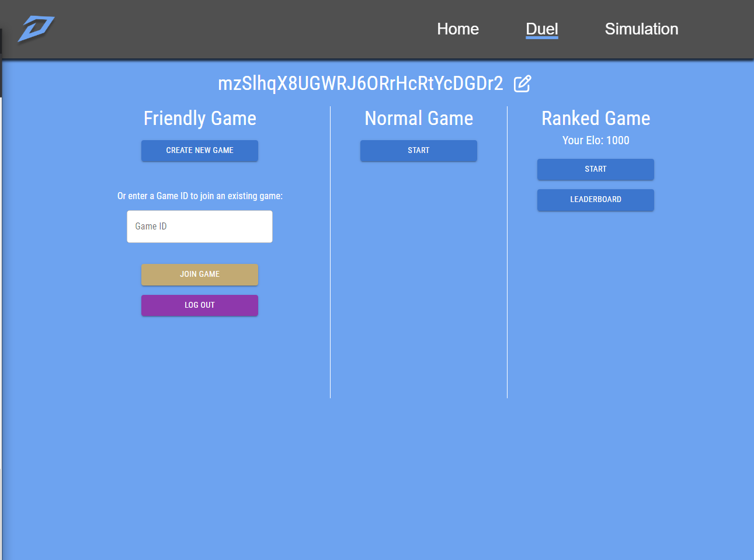
Task: Click the Your Elo: 1000 text
Action: pyautogui.click(x=595, y=140)
